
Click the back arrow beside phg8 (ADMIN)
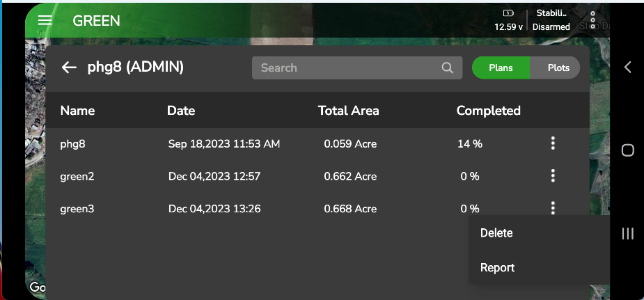tap(69, 68)
